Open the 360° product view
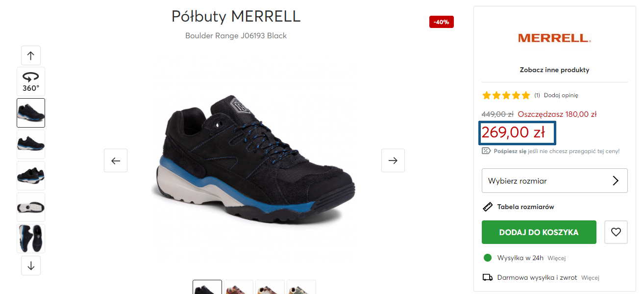 coord(31,81)
